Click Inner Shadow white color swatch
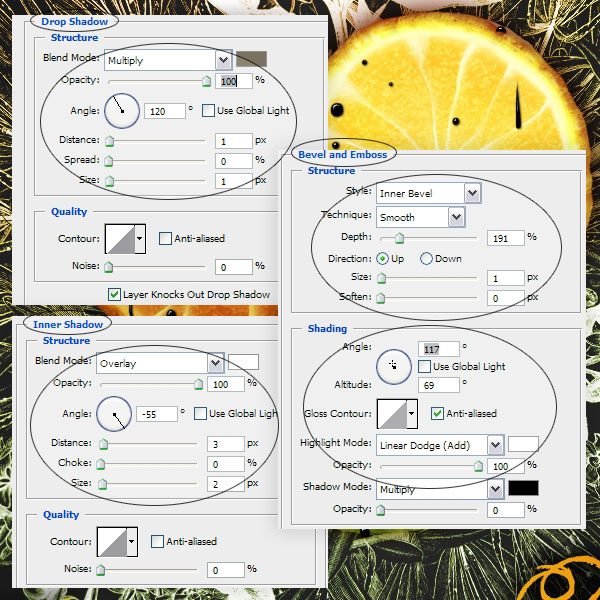 [243, 362]
